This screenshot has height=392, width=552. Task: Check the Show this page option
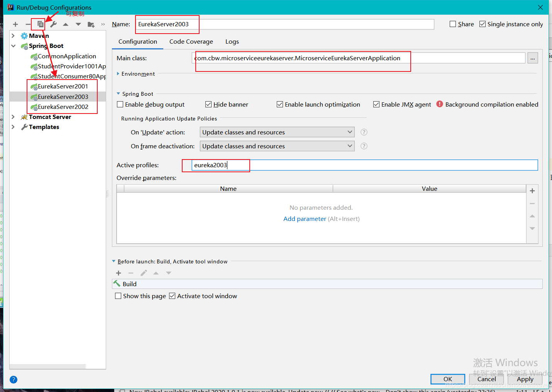coord(118,296)
